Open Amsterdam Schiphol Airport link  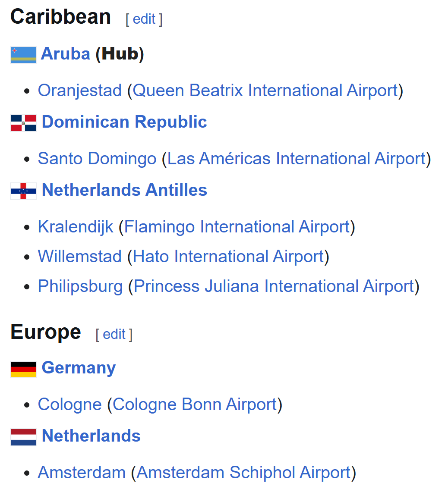[243, 473]
